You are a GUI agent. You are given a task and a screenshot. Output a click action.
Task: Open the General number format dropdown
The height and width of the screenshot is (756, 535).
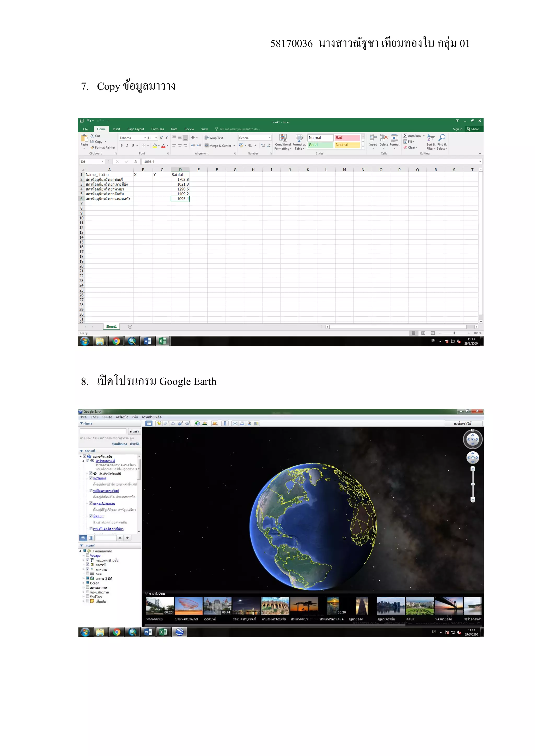[x=270, y=138]
